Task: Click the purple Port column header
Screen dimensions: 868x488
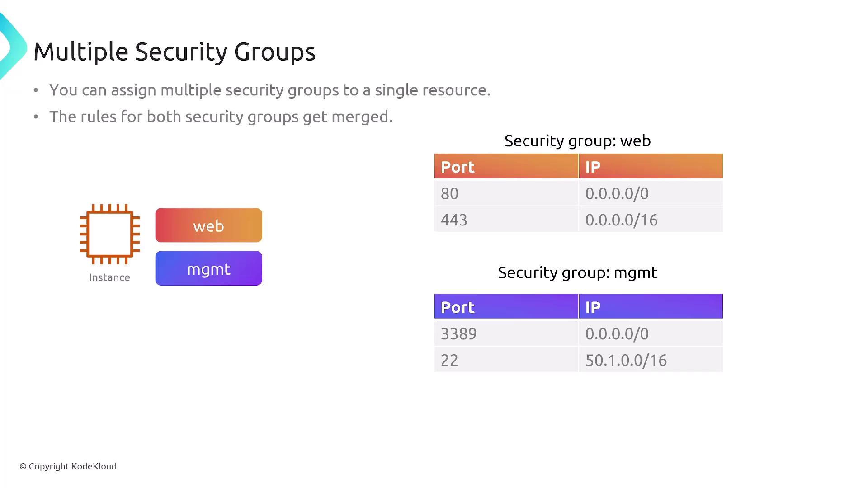Action: (506, 307)
